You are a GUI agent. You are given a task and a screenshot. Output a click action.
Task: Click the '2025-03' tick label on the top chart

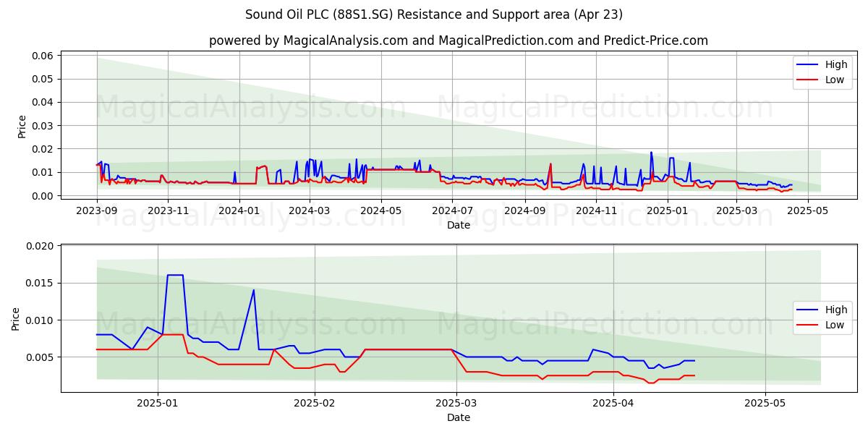(737, 210)
